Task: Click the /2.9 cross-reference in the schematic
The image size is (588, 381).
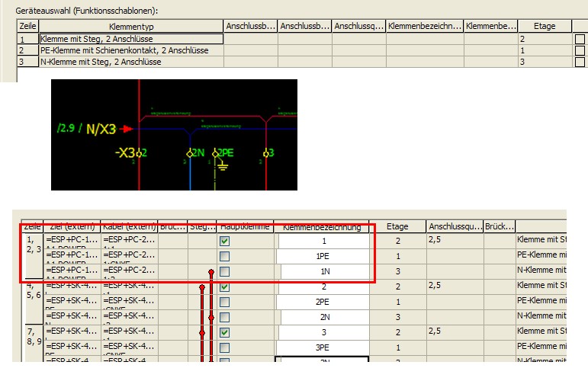Action: [x=66, y=128]
